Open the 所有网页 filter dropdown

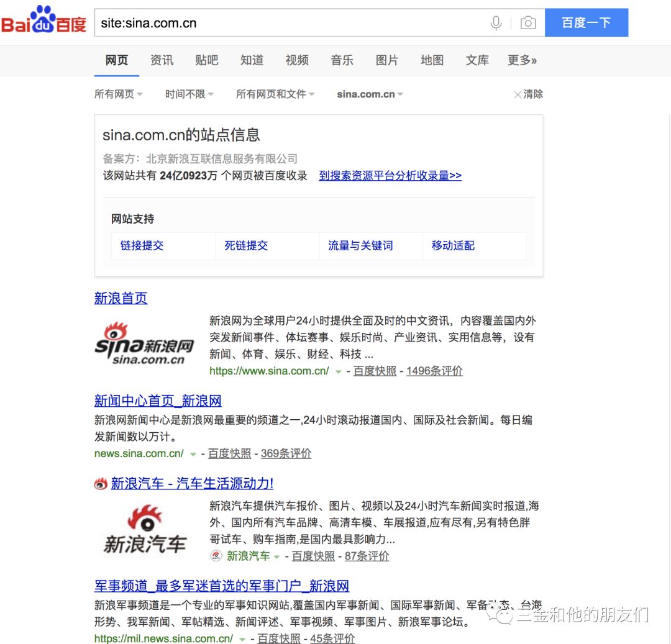pos(118,94)
